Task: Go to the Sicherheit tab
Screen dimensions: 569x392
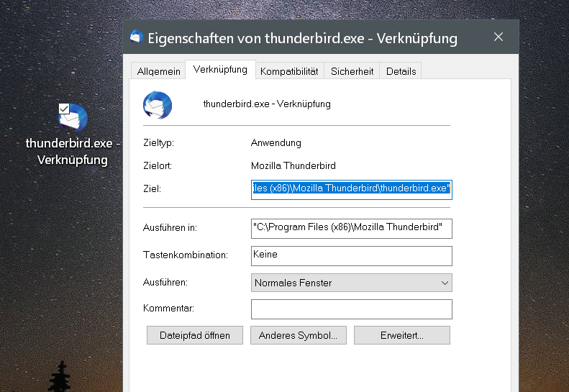Action: [352, 71]
